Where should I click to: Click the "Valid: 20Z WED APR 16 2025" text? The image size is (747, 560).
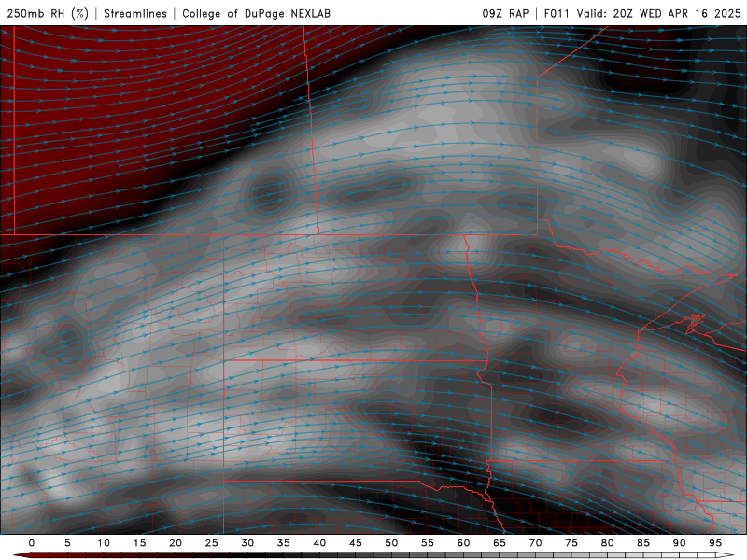pyautogui.click(x=658, y=13)
